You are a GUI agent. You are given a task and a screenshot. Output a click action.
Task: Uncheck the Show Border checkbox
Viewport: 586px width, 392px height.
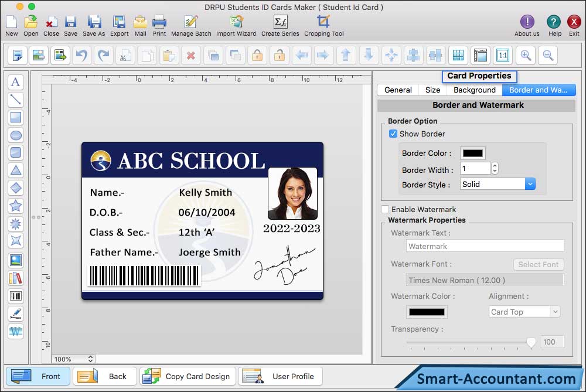pos(393,134)
